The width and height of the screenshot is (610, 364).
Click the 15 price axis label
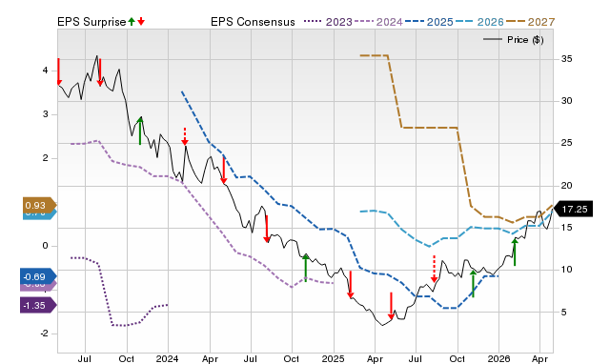(566, 228)
